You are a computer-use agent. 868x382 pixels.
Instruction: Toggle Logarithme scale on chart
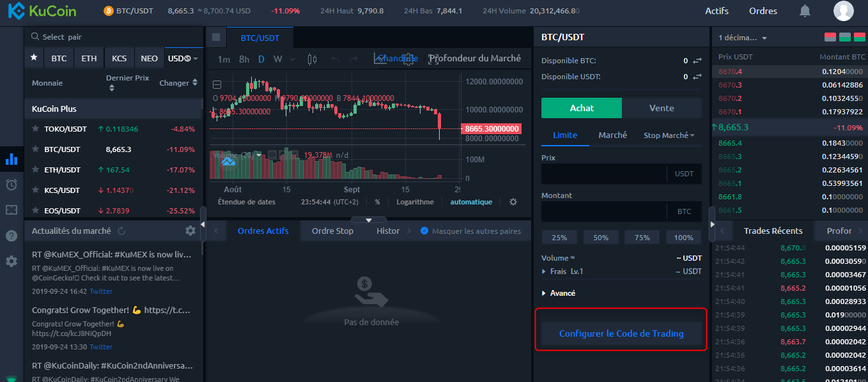tap(415, 202)
